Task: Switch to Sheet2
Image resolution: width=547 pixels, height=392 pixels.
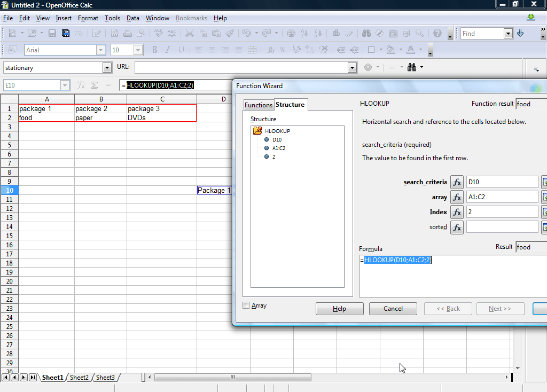Action: pos(79,377)
